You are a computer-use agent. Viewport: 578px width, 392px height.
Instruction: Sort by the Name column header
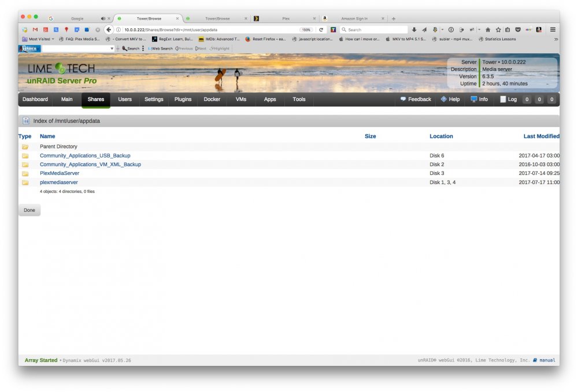point(47,136)
